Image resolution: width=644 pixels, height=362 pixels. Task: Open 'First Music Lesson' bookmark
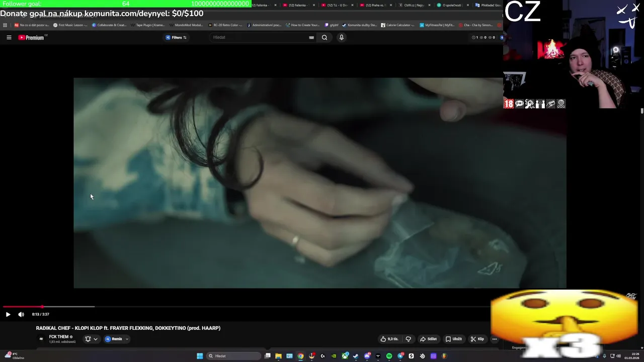[70, 25]
